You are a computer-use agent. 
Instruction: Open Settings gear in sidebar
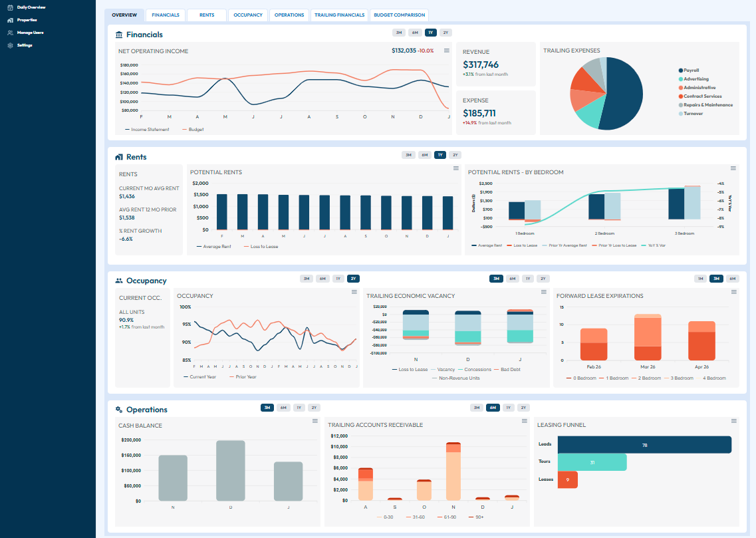pyautogui.click(x=10, y=45)
